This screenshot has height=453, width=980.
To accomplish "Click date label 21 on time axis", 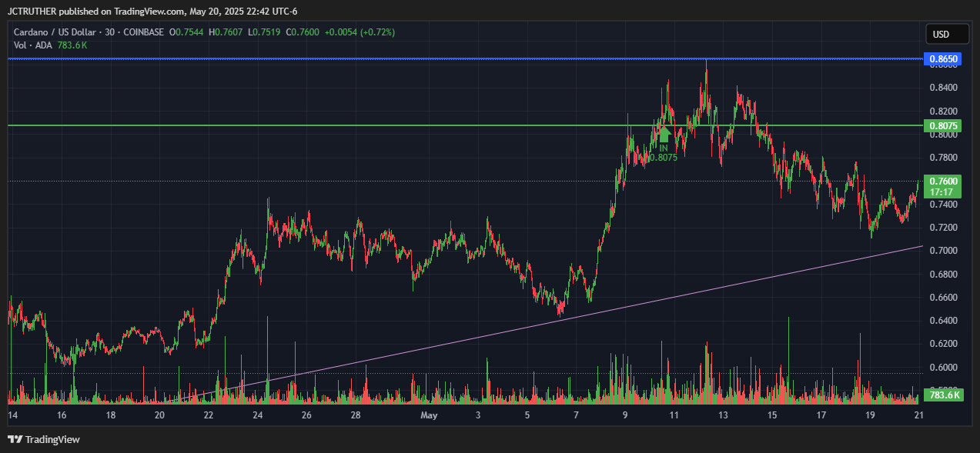I will [x=918, y=415].
